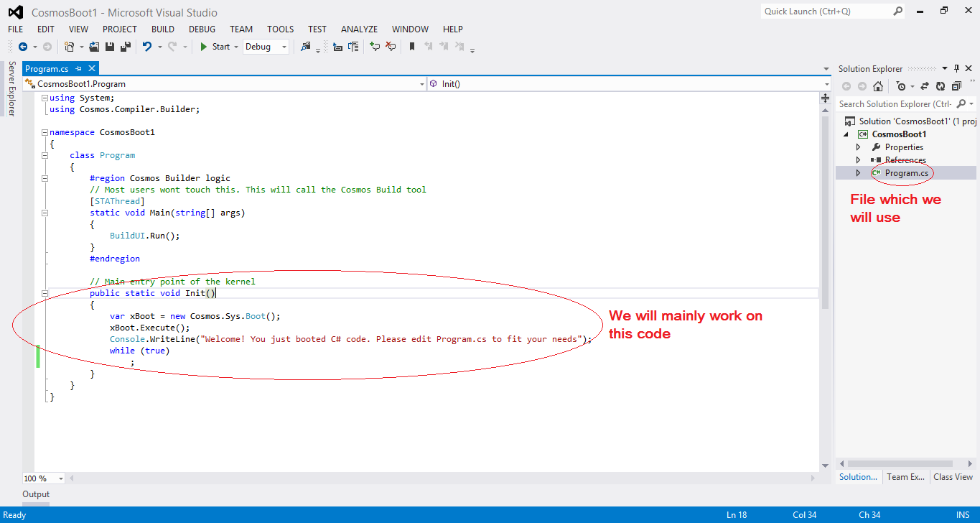The width and height of the screenshot is (980, 523).
Task: Adjust the editor zoom percentage control
Action: [x=42, y=478]
